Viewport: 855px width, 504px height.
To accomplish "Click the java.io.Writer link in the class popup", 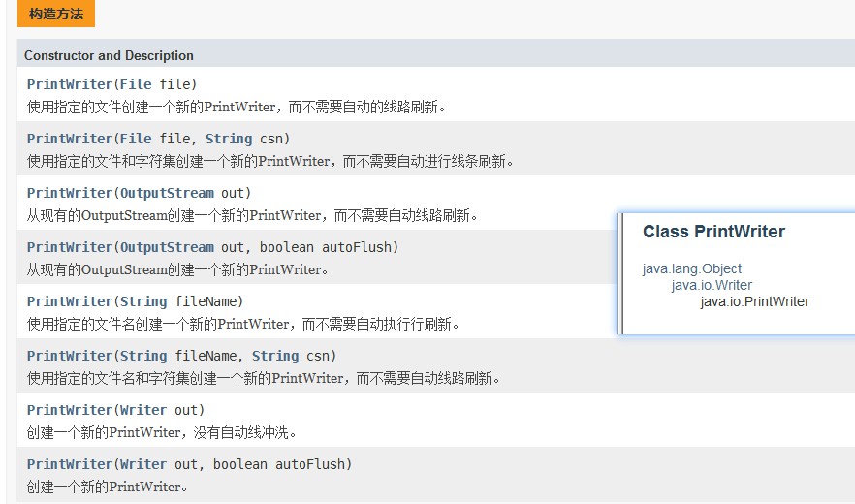I will click(712, 285).
